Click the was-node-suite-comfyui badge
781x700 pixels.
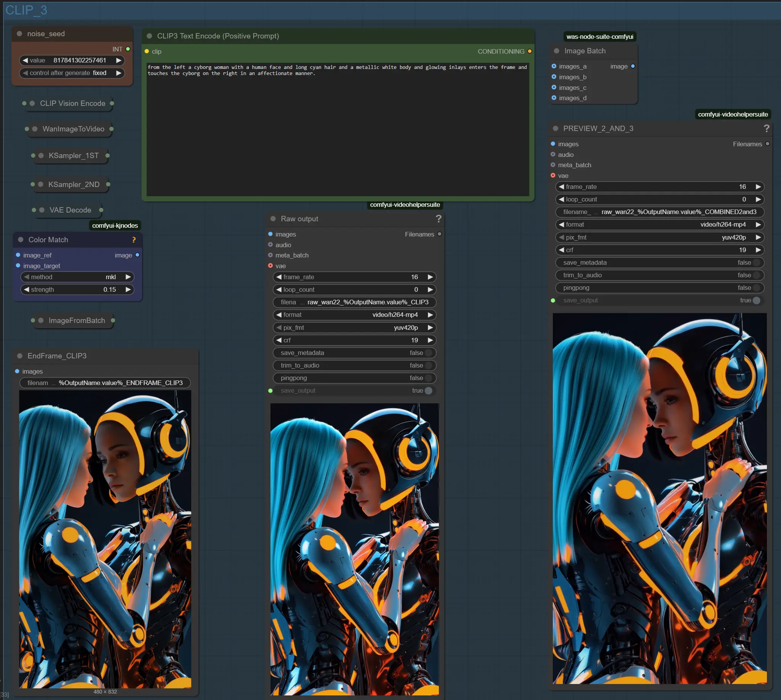(x=599, y=37)
